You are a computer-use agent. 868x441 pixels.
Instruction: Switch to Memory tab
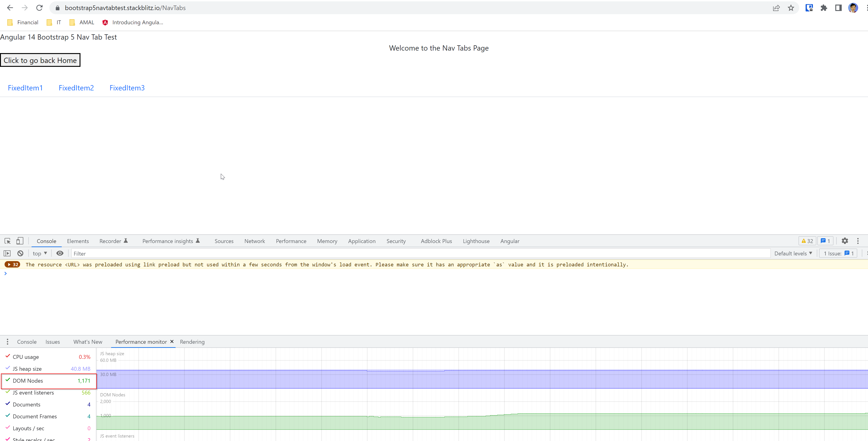tap(327, 241)
